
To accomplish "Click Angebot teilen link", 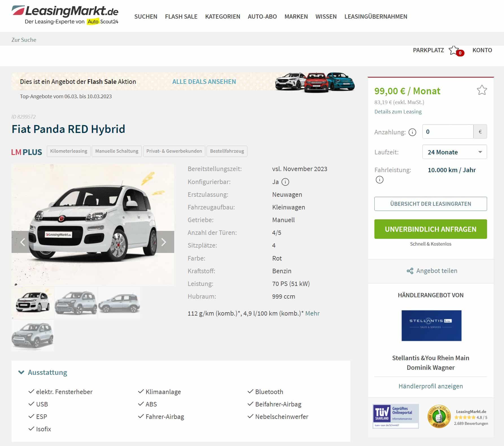I will [x=437, y=271].
